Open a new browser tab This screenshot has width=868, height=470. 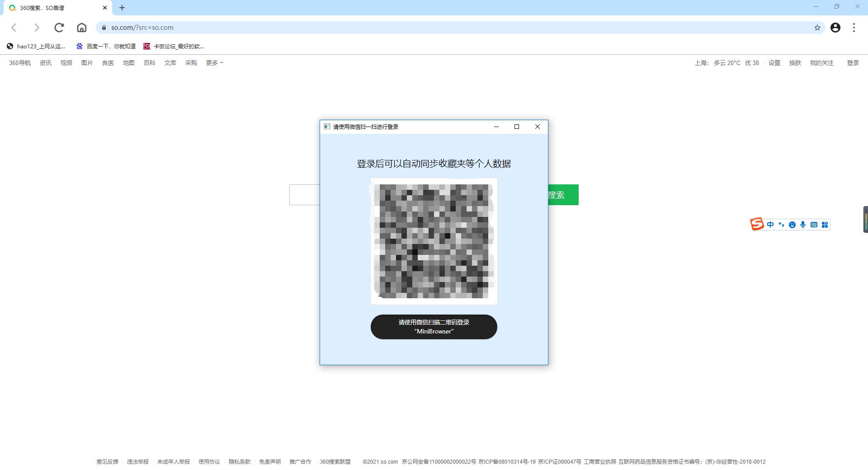(x=122, y=8)
